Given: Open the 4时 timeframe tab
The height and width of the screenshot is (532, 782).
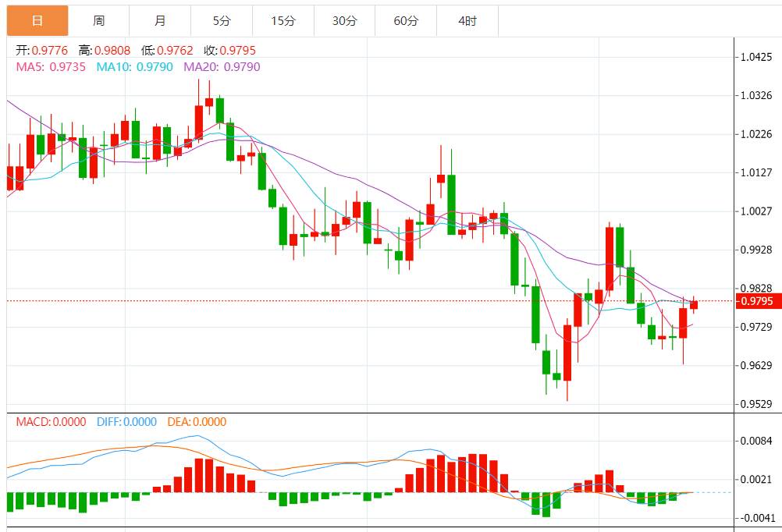Looking at the screenshot, I should 467,21.
